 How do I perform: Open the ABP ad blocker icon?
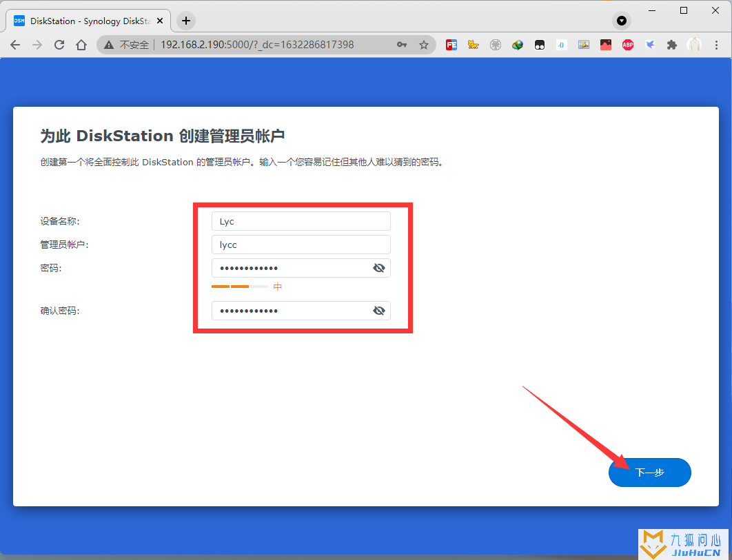point(628,45)
